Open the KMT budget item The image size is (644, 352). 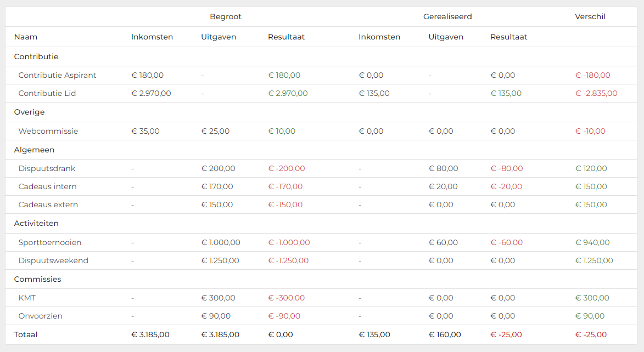[27, 298]
